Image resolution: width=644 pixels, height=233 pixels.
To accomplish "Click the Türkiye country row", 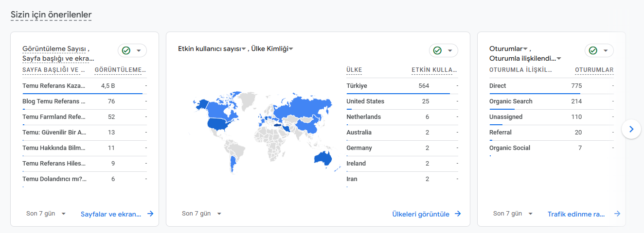I will click(x=402, y=86).
